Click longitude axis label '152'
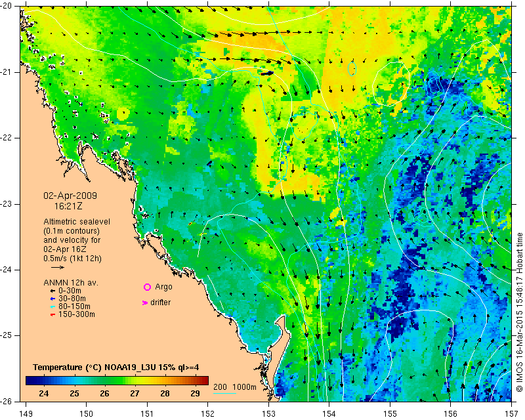Viewport: 525px width, 420px height. (207, 414)
